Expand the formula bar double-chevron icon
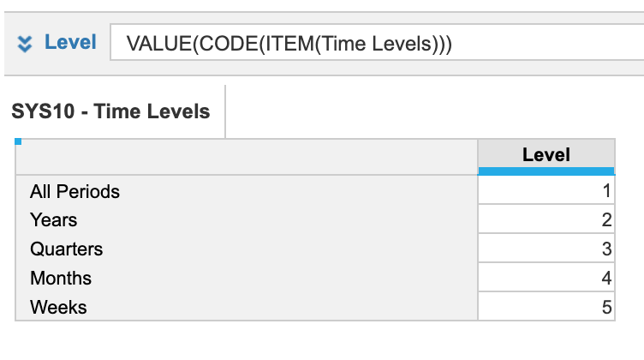 (x=25, y=44)
